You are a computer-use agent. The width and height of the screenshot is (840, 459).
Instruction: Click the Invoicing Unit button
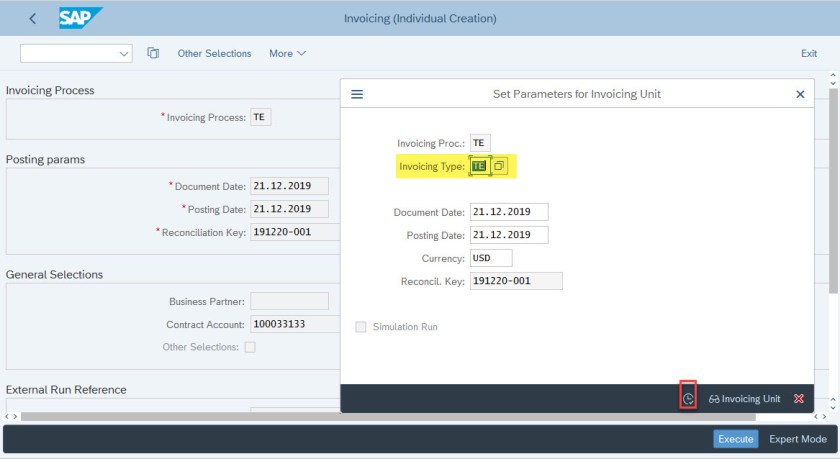pos(744,399)
